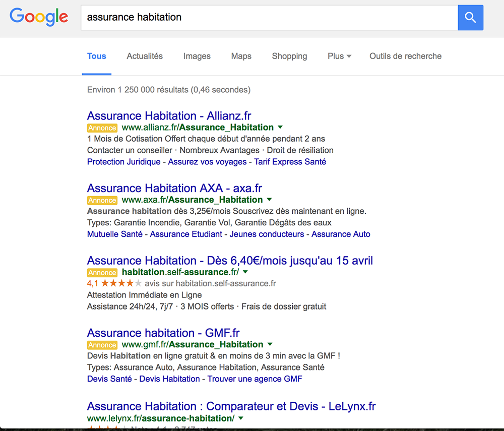The height and width of the screenshot is (431, 504).
Task: Expand the dropdown arrow next to allianz.fr URL
Action: point(280,127)
